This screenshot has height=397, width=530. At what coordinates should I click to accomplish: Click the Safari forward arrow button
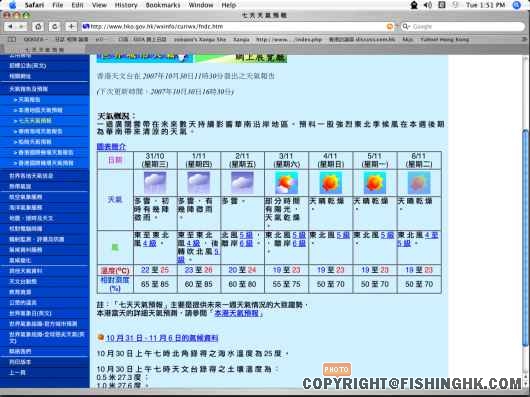[x=21, y=26]
